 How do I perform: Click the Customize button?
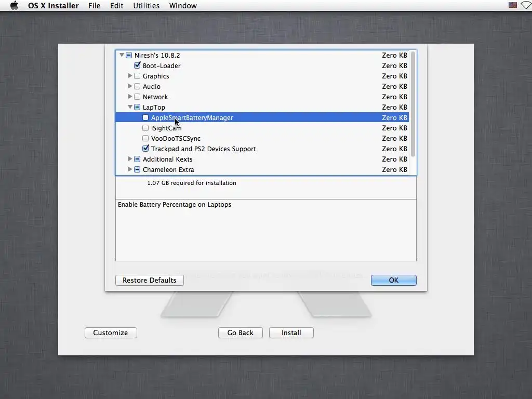111,332
